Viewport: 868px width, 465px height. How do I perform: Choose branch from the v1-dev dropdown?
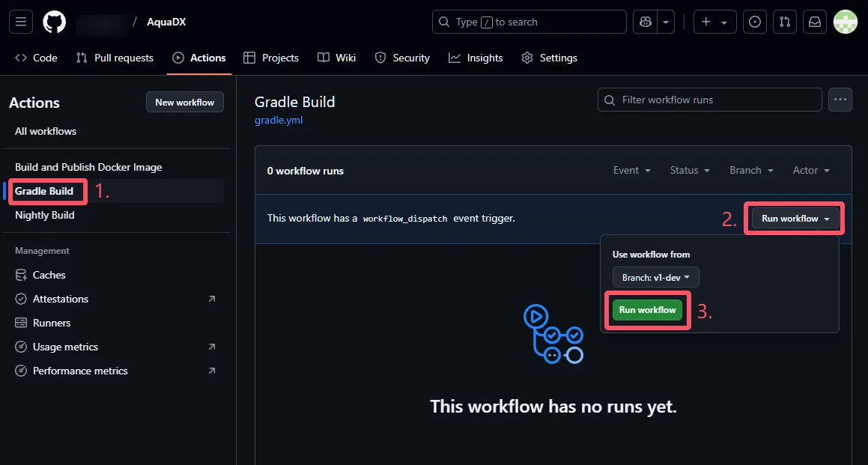pyautogui.click(x=655, y=277)
